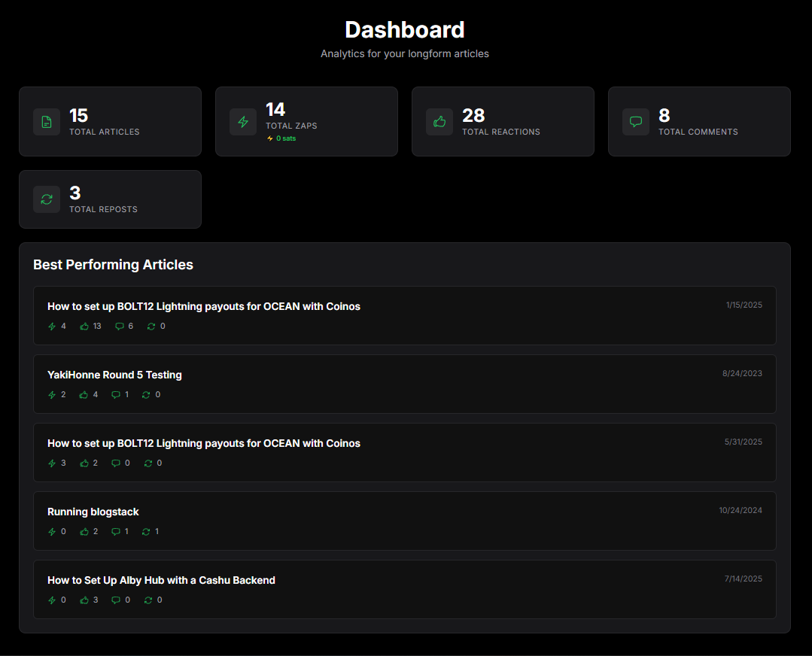
Task: Click repost icon on YakiHonne Round 5 Testing
Action: [x=146, y=394]
